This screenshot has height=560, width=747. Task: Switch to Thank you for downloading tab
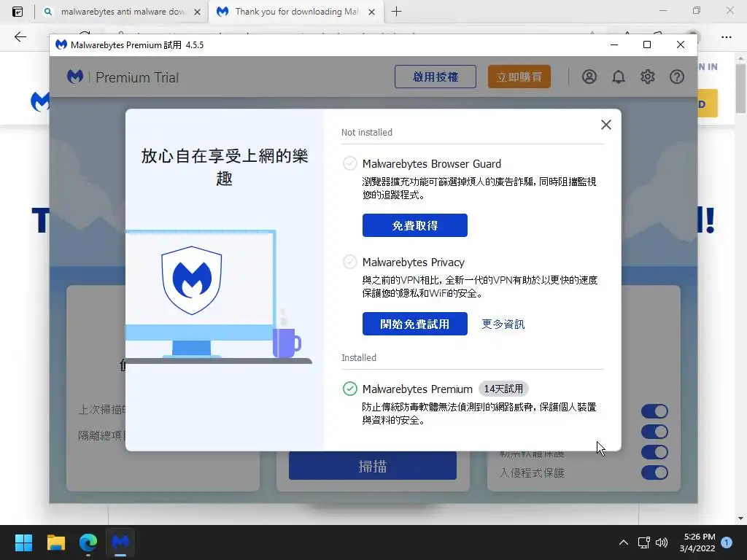(x=297, y=12)
